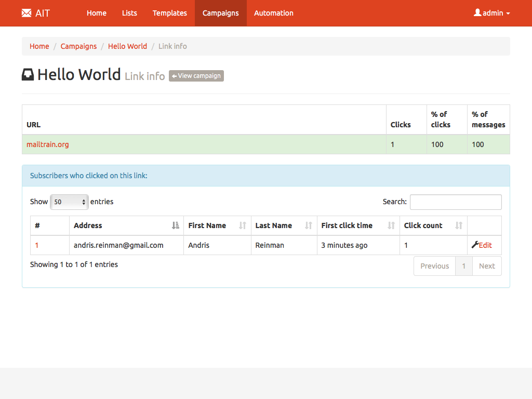Sort by Last Name column sort icon
The height and width of the screenshot is (399, 532).
308,225
